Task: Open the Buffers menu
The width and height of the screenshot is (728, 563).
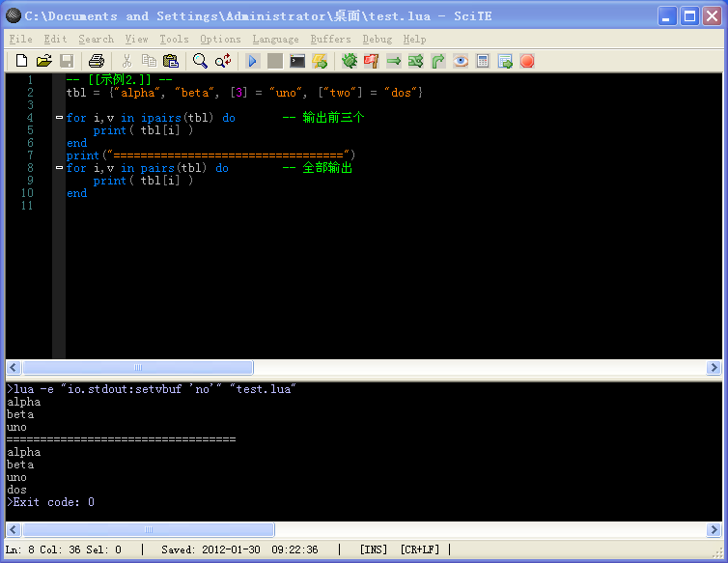Action: click(x=331, y=39)
